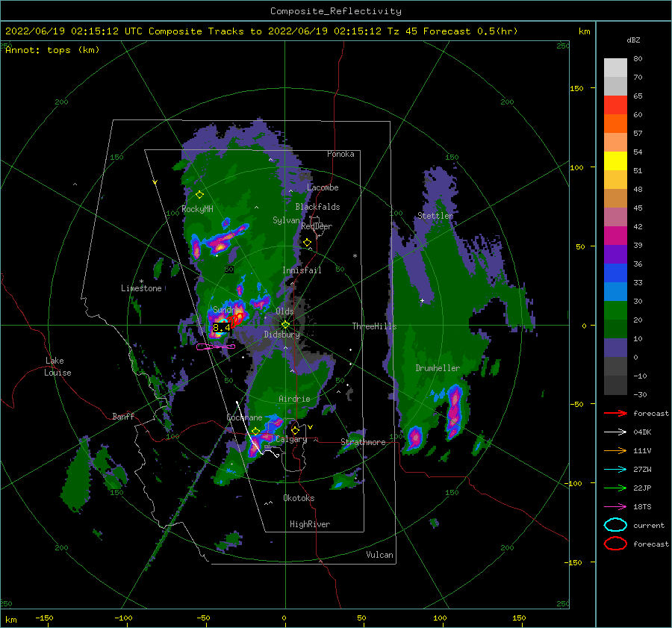The height and width of the screenshot is (628, 672).
Task: Click the HighRiver city label
Action: [310, 524]
